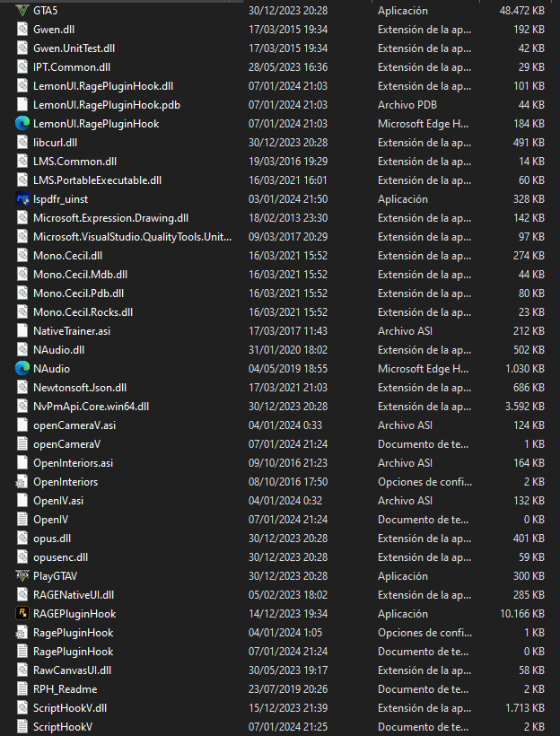Click the ScriptHookV.dll file icon
The width and height of the screenshot is (560, 736).
tap(22, 708)
